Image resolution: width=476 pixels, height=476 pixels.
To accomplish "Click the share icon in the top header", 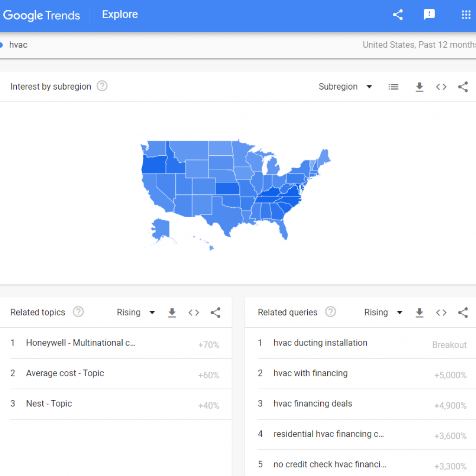I will [x=397, y=15].
